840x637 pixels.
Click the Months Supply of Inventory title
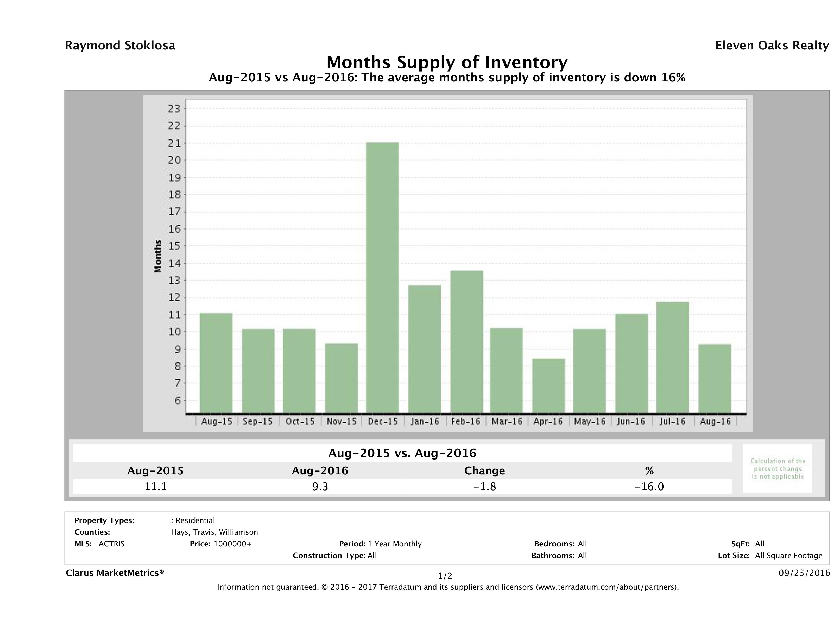[447, 62]
